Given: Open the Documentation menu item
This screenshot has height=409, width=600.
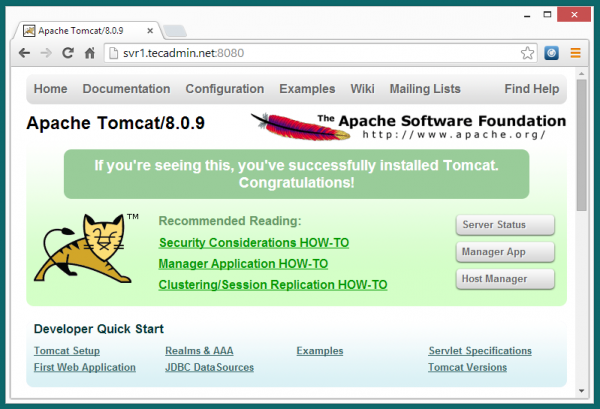Looking at the screenshot, I should click(126, 89).
